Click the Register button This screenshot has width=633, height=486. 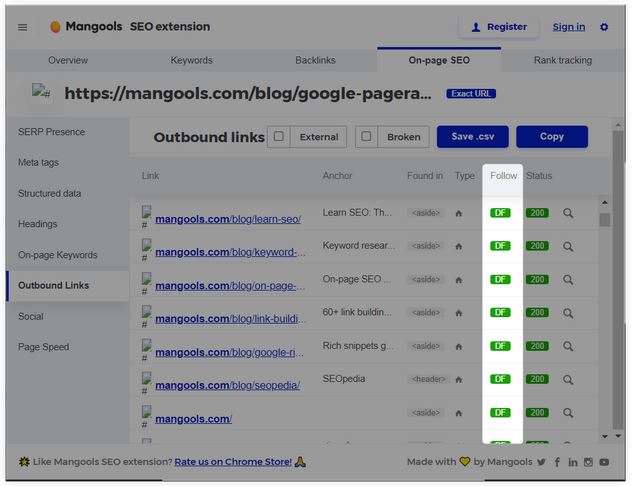[x=499, y=27]
